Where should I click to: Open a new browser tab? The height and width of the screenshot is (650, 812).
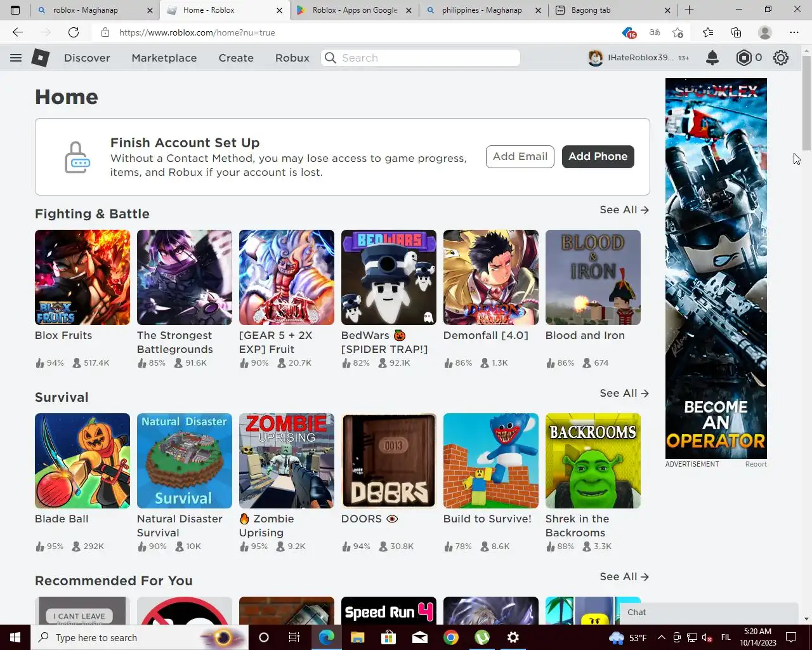coord(689,10)
